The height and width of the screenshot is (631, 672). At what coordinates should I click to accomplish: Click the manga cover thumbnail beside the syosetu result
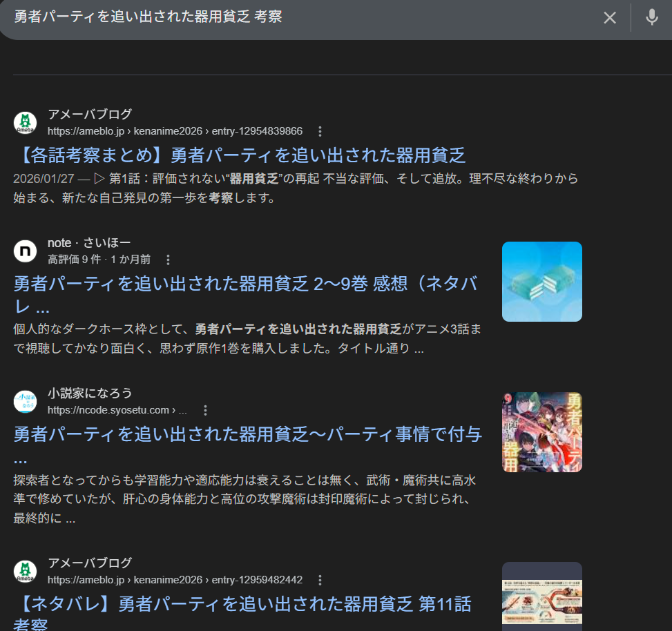[541, 432]
